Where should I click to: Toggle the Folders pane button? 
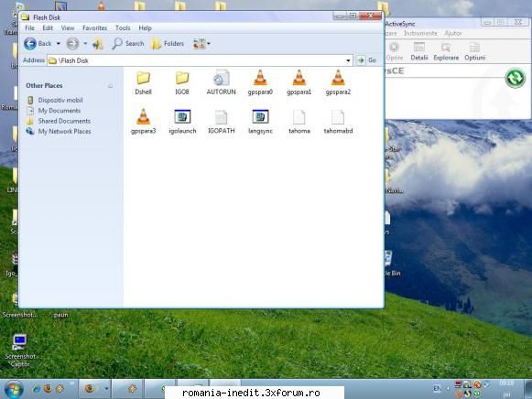click(168, 43)
